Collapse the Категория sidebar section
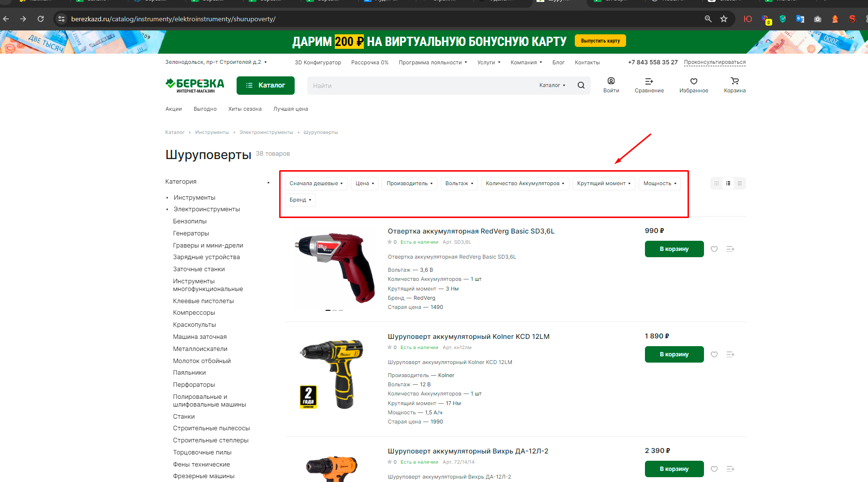The width and height of the screenshot is (868, 482). click(269, 182)
